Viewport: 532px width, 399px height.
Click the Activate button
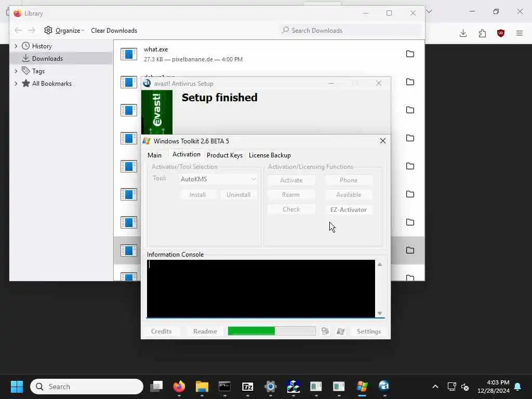coord(291,180)
